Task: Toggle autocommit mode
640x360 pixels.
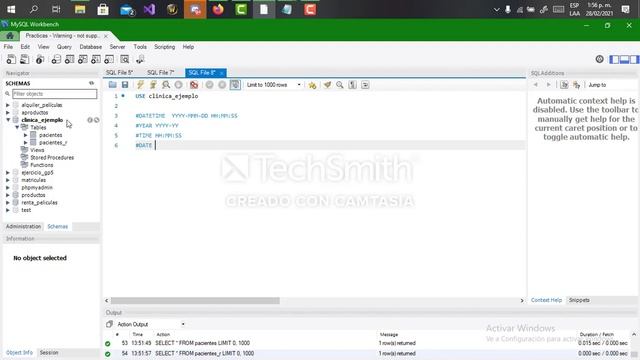Action: pyautogui.click(x=235, y=85)
